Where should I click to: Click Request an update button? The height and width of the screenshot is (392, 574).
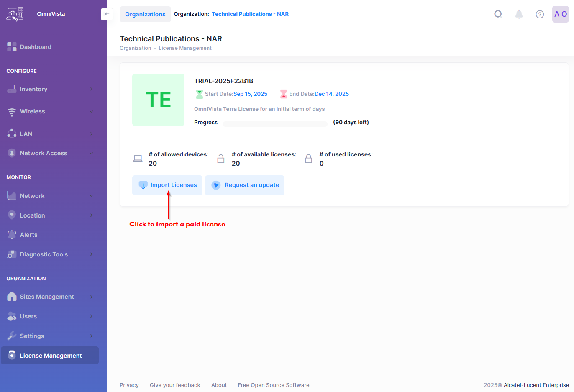pyautogui.click(x=245, y=185)
